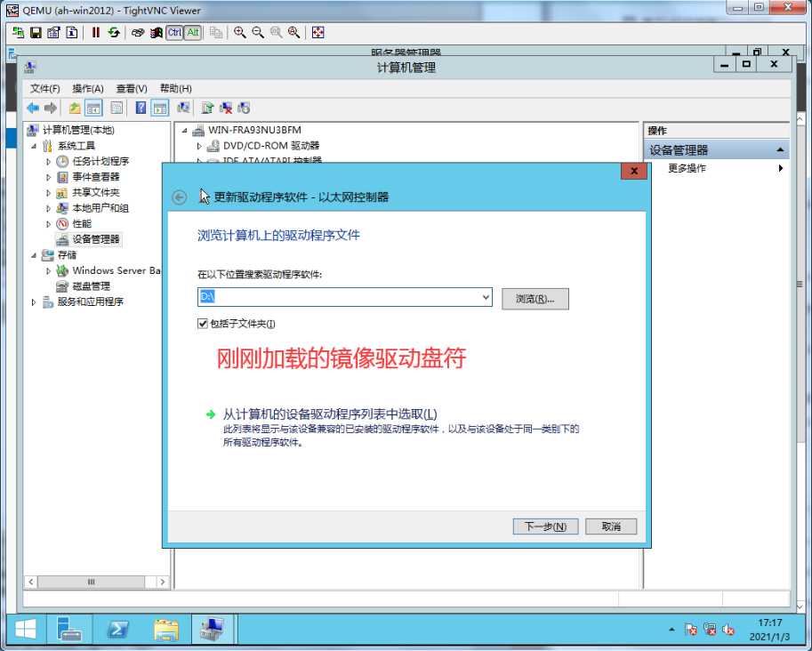Open the 查看(V) menu
The width and height of the screenshot is (812, 651).
point(131,88)
